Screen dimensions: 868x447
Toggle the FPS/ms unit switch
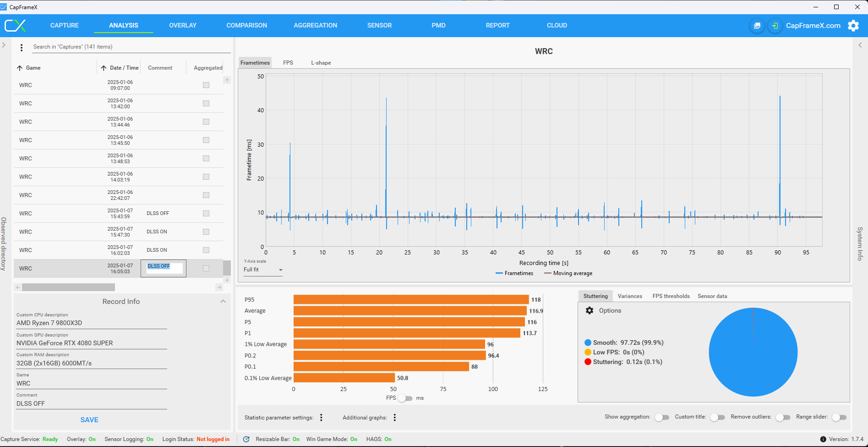pyautogui.click(x=405, y=398)
